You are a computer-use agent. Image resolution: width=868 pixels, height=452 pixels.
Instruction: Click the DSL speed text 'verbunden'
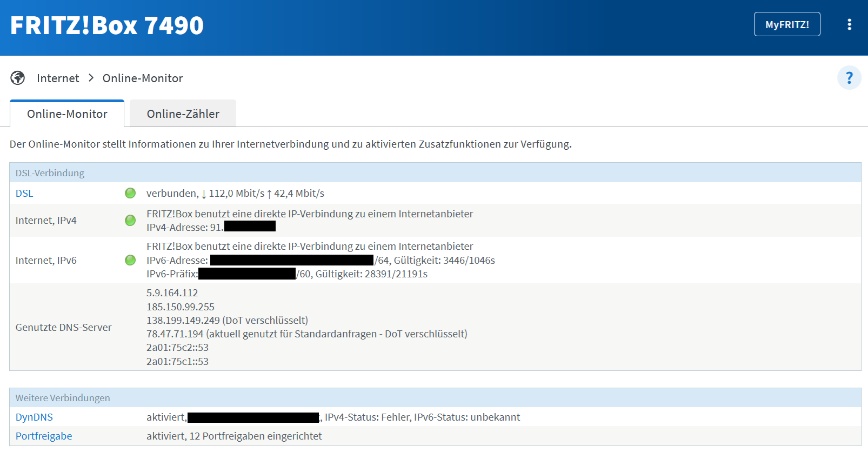[172, 194]
